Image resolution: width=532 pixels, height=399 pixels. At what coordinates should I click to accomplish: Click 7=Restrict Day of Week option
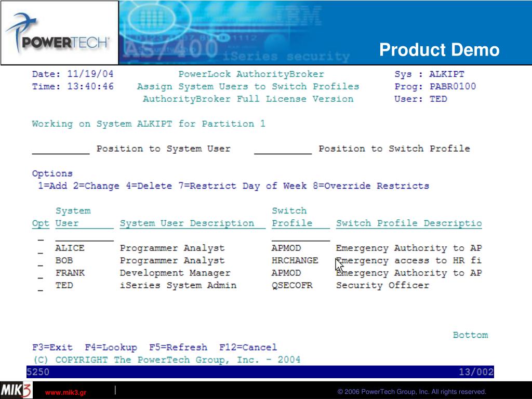(242, 186)
